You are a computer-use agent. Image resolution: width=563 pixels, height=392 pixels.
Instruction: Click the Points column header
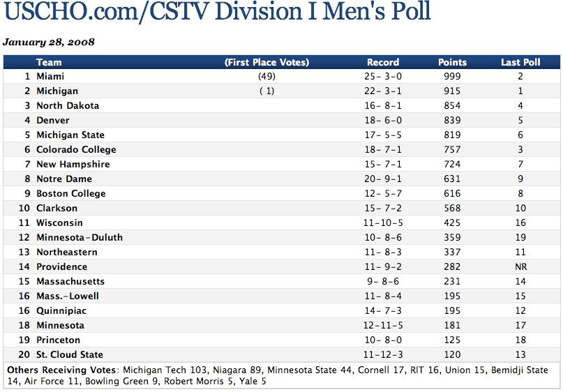pos(452,62)
